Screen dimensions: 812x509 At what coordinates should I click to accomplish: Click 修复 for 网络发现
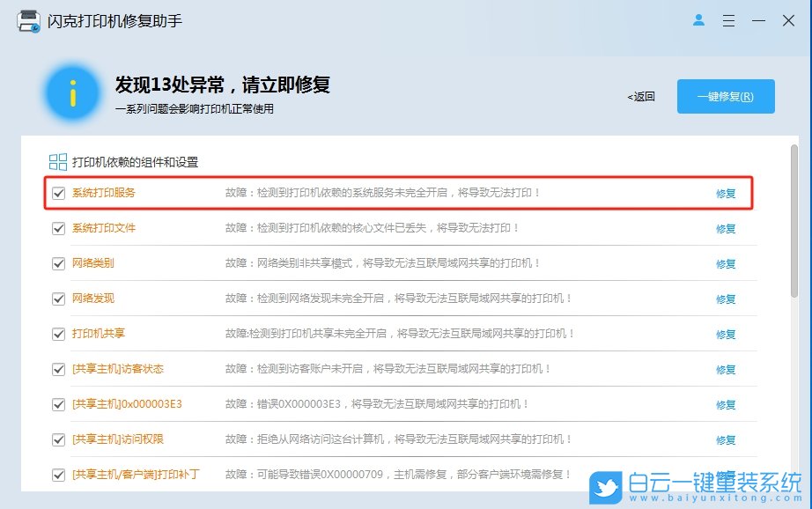724,299
